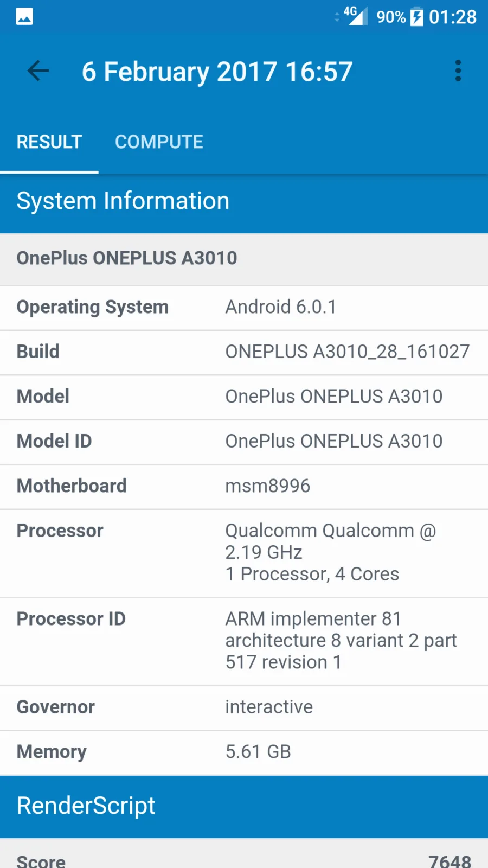Tap the battery charging icon
This screenshot has width=488, height=868.
tap(416, 17)
